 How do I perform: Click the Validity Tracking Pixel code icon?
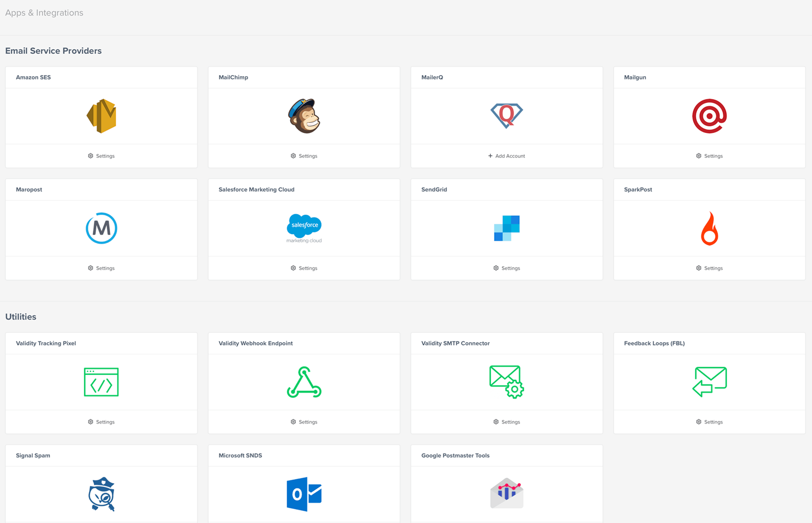pyautogui.click(x=101, y=382)
